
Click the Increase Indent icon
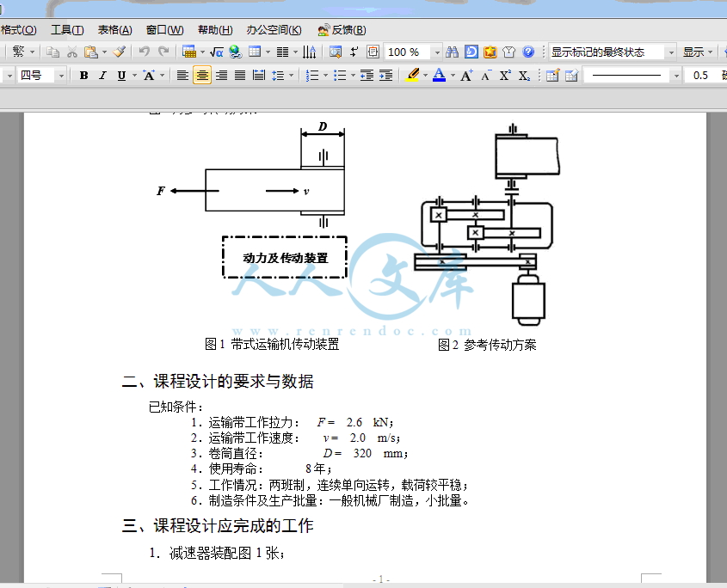point(385,76)
